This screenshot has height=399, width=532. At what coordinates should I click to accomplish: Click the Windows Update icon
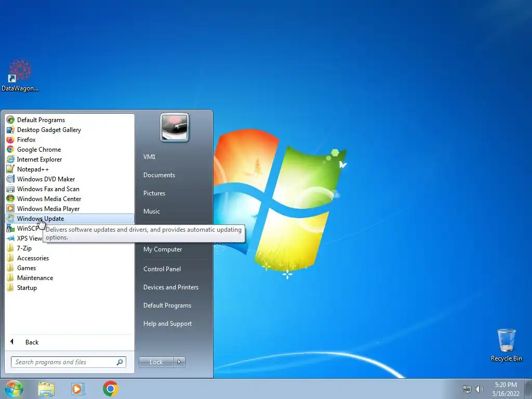10,219
